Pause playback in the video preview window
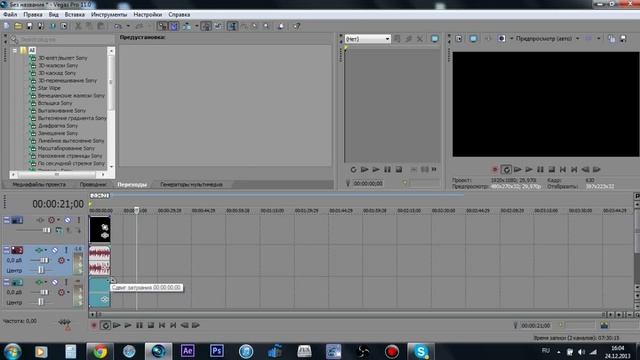Screen dimensions: 640x360 pyautogui.click(x=540, y=169)
